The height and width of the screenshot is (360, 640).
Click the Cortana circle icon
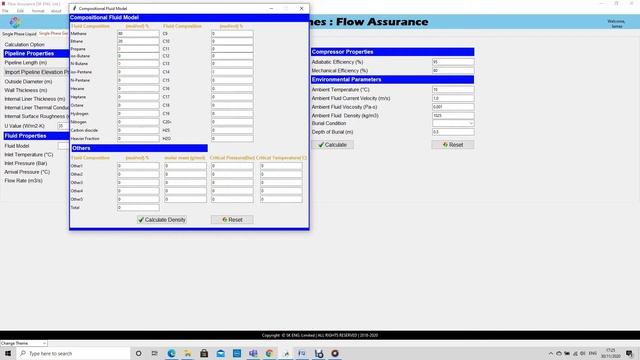pyautogui.click(x=139, y=353)
